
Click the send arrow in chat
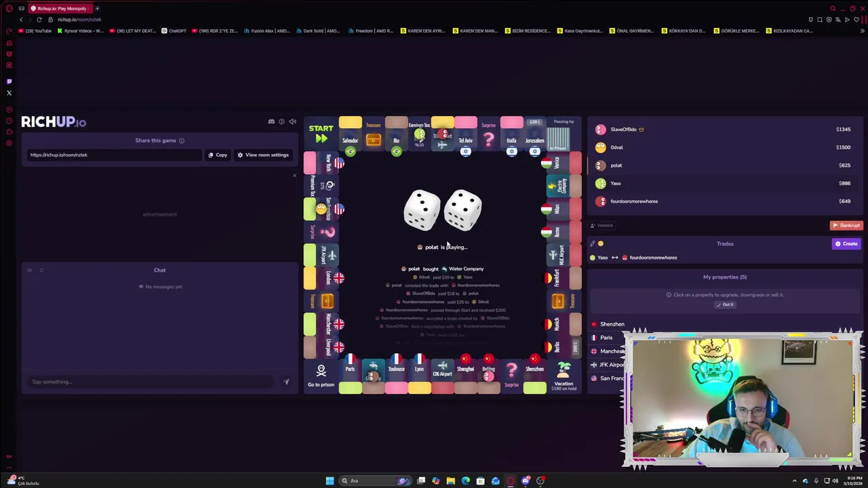point(286,382)
